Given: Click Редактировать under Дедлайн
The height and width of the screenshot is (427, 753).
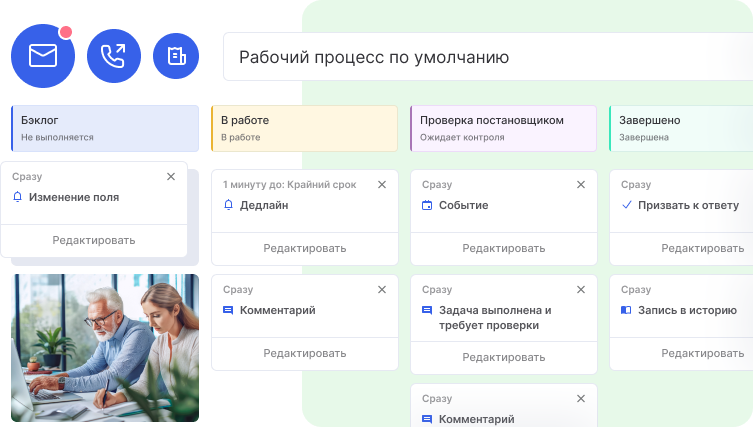Looking at the screenshot, I should point(305,248).
